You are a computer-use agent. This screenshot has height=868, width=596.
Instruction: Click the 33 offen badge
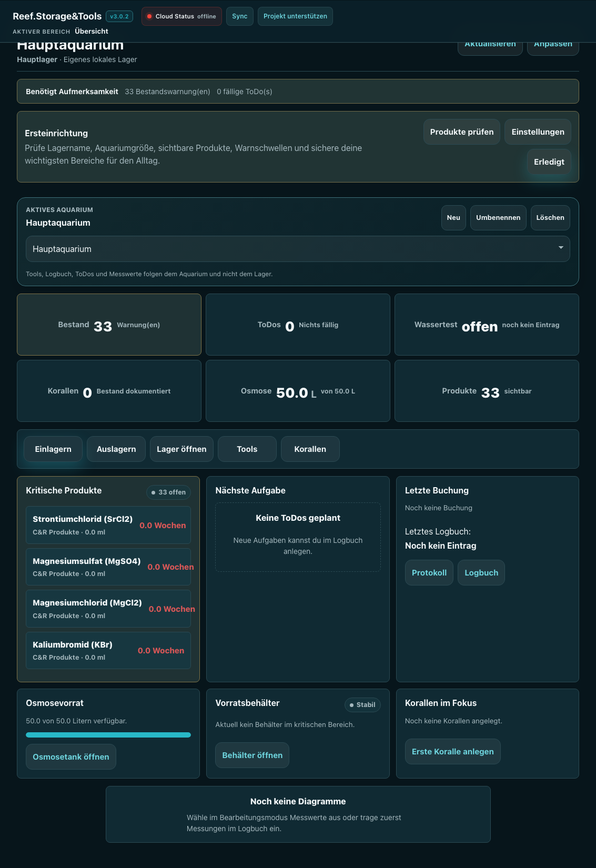[168, 492]
